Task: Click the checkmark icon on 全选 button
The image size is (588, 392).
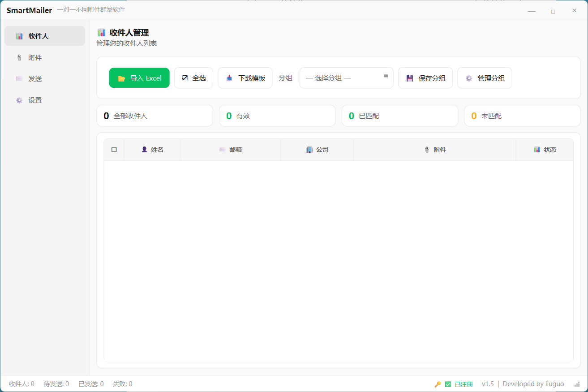Action: click(185, 78)
